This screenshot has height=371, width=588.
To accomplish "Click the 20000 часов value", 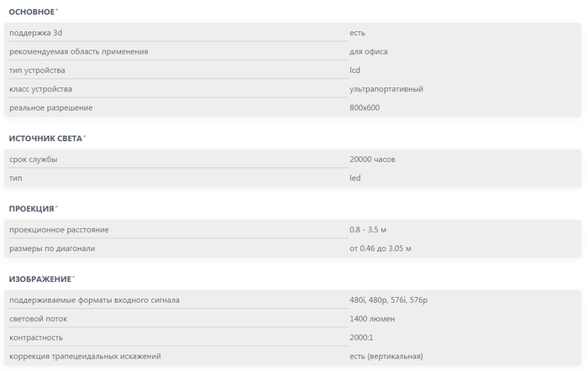I will coord(372,159).
